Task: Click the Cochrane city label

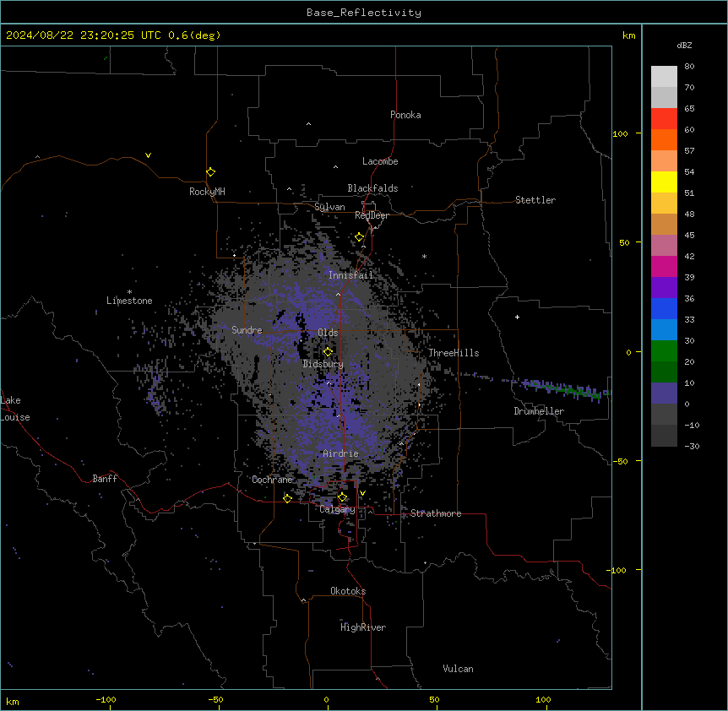Action: pos(272,480)
